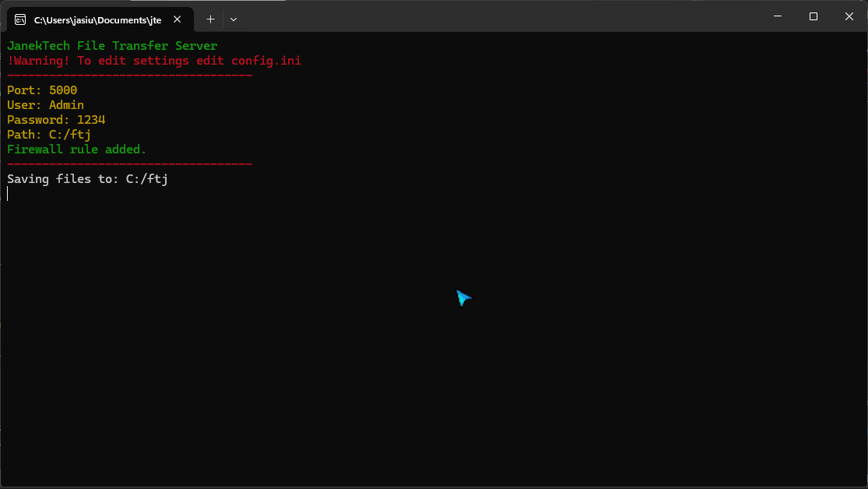Click the terminal cursor line

pos(8,194)
